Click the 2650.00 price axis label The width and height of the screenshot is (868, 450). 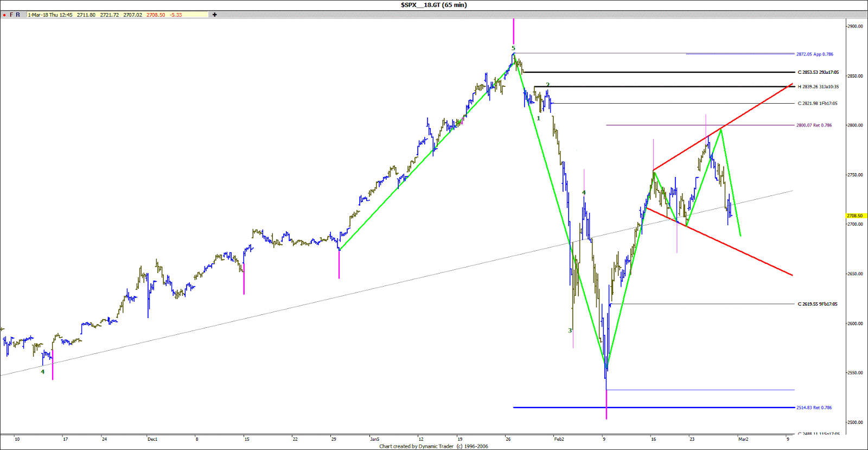[x=855, y=274]
